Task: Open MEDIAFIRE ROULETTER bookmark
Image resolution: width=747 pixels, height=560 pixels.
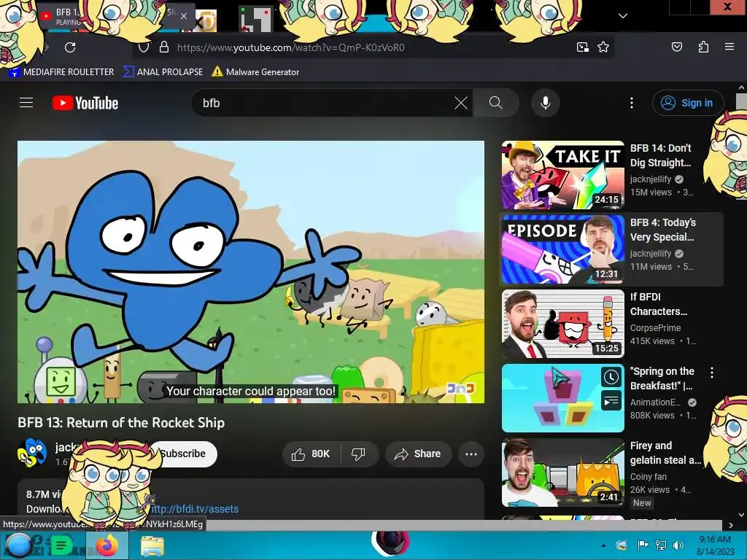Action: point(62,72)
